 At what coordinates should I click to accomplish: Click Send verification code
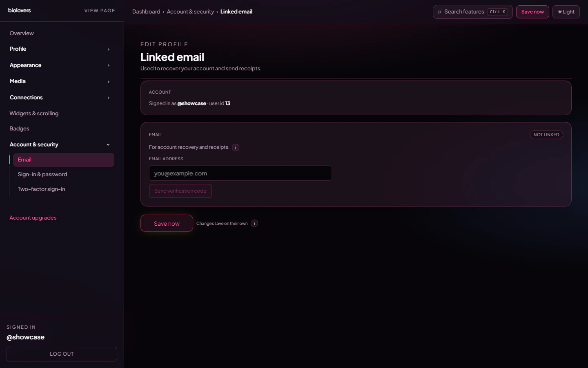pyautogui.click(x=180, y=191)
